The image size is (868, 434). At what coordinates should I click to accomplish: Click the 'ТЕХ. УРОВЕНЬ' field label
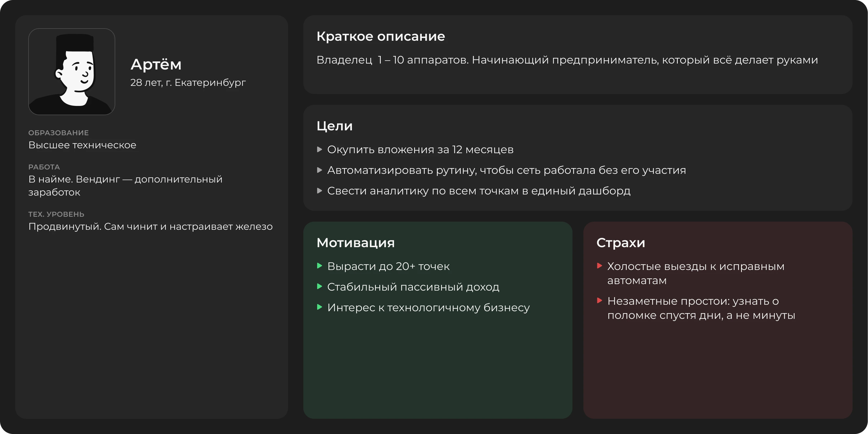56,214
